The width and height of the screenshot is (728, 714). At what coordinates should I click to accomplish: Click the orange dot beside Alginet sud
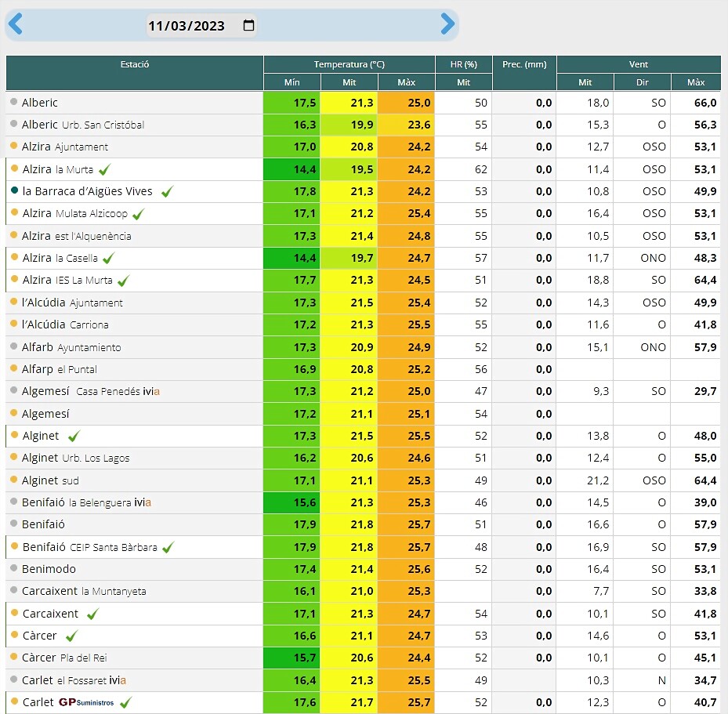point(14,480)
